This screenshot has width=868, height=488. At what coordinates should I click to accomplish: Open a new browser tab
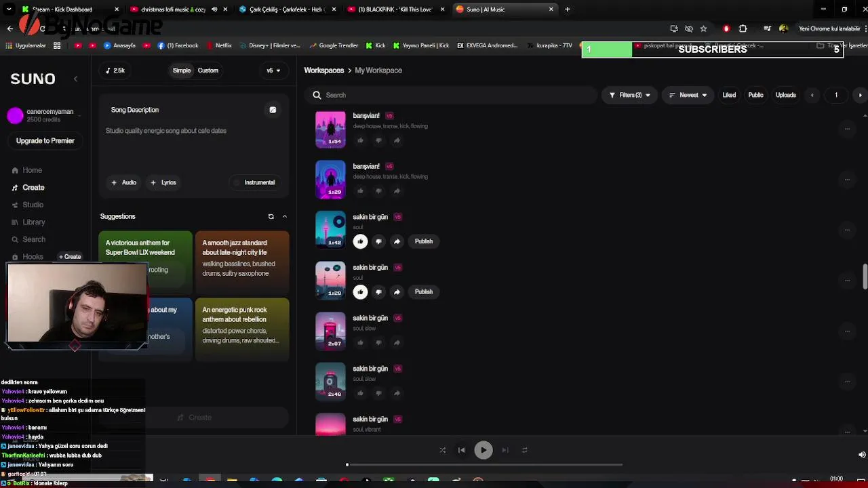tap(568, 9)
